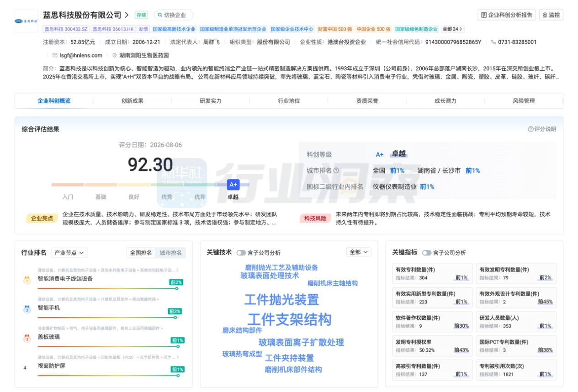Viewport: 578px width, 392px height.
Task: Click 切换企业 button
Action: [174, 15]
